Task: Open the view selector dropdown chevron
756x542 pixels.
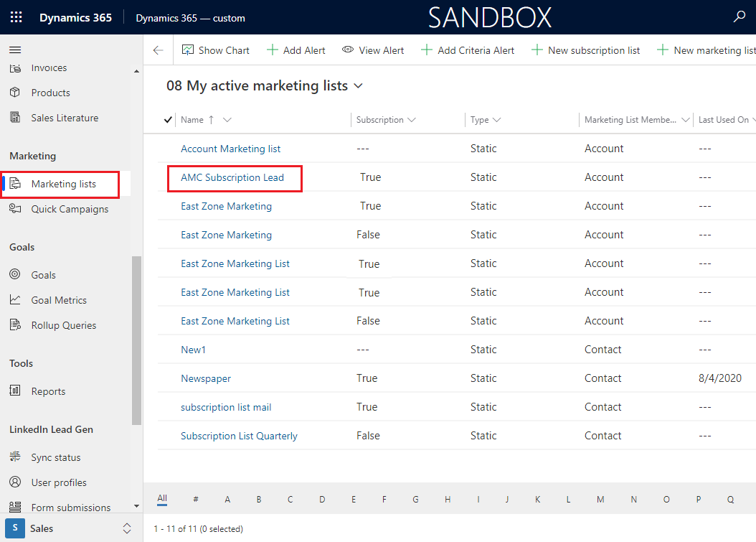Action: tap(358, 86)
